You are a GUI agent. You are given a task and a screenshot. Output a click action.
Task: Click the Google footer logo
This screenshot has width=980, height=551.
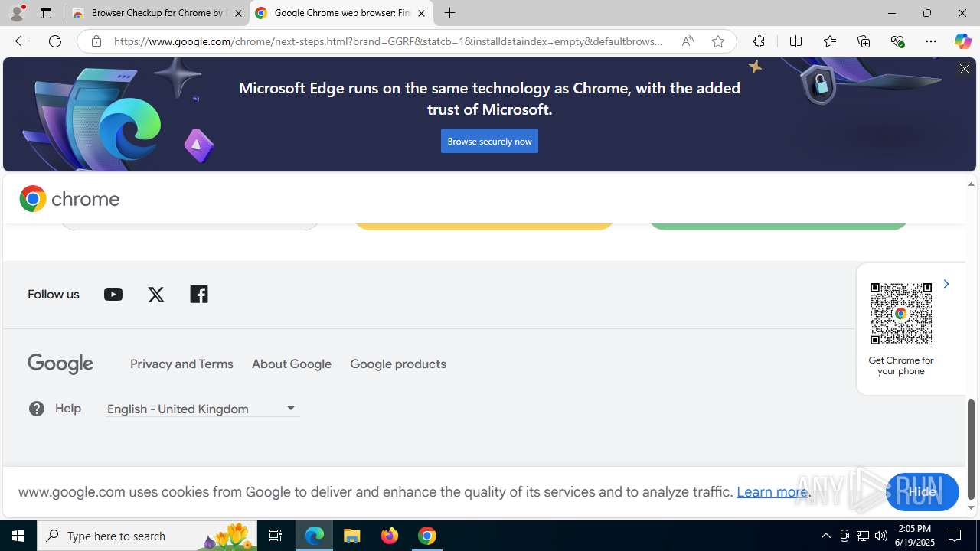[x=60, y=364]
